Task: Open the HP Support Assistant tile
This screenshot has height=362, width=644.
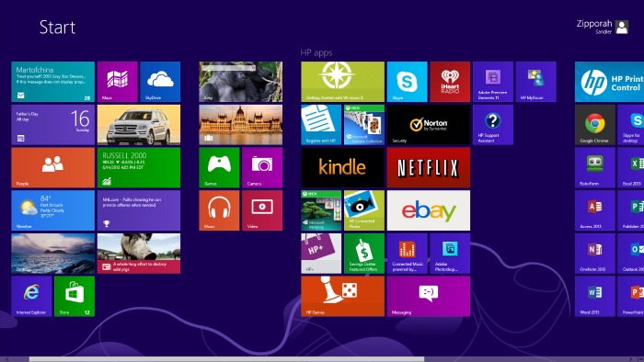Action: 493,125
